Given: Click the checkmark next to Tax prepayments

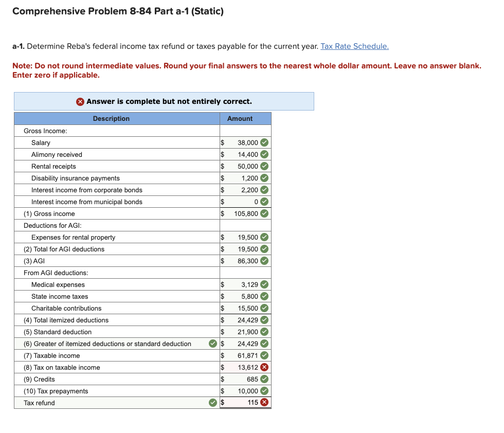Looking at the screenshot, I should (264, 391).
